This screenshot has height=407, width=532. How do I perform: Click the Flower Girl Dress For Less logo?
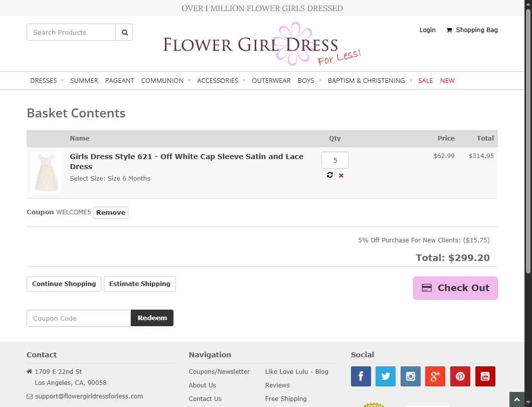coord(262,44)
